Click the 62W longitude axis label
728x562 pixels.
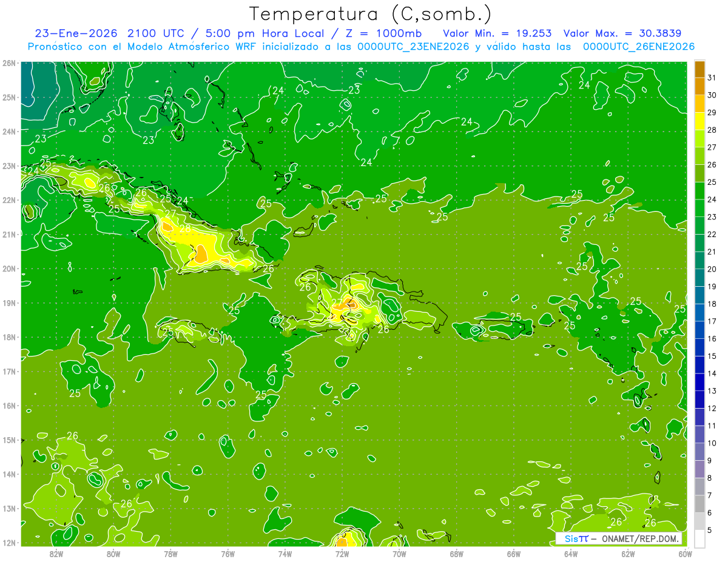click(x=628, y=554)
